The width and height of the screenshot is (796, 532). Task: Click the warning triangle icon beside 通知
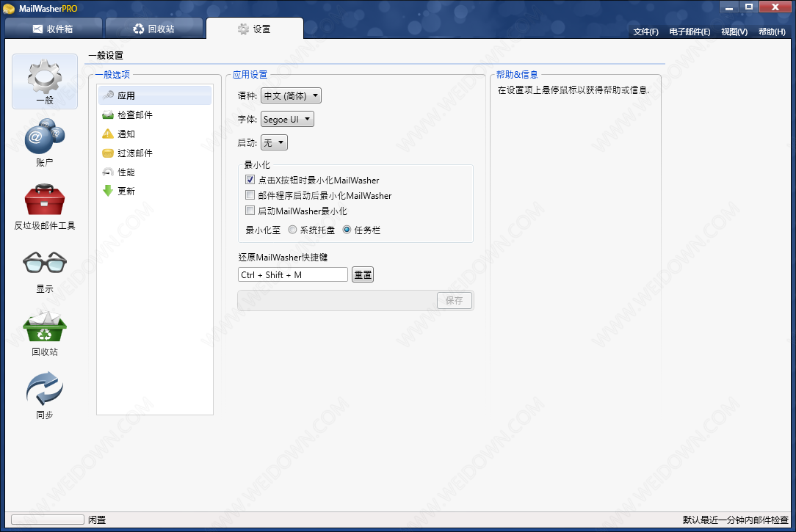[108, 134]
